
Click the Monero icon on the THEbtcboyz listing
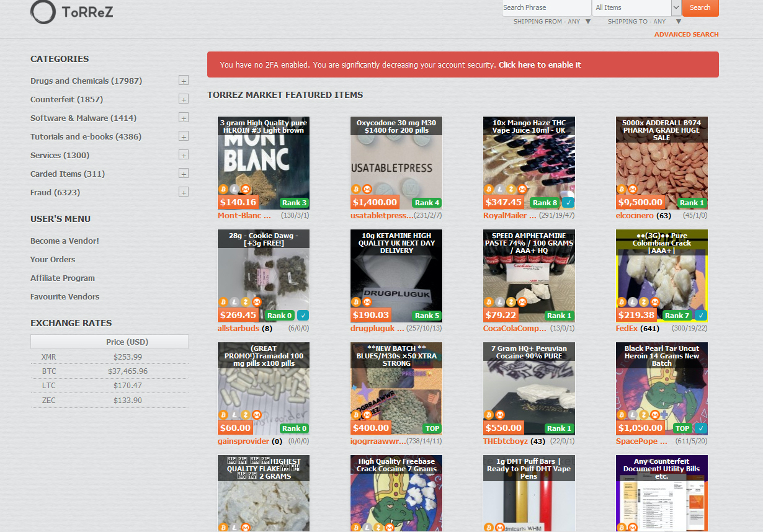tap(500, 415)
